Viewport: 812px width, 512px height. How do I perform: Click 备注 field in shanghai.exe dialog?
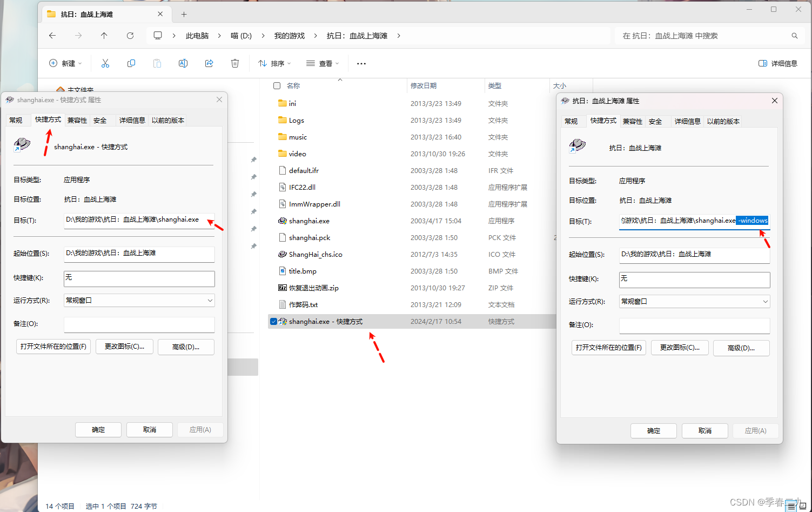(139, 324)
